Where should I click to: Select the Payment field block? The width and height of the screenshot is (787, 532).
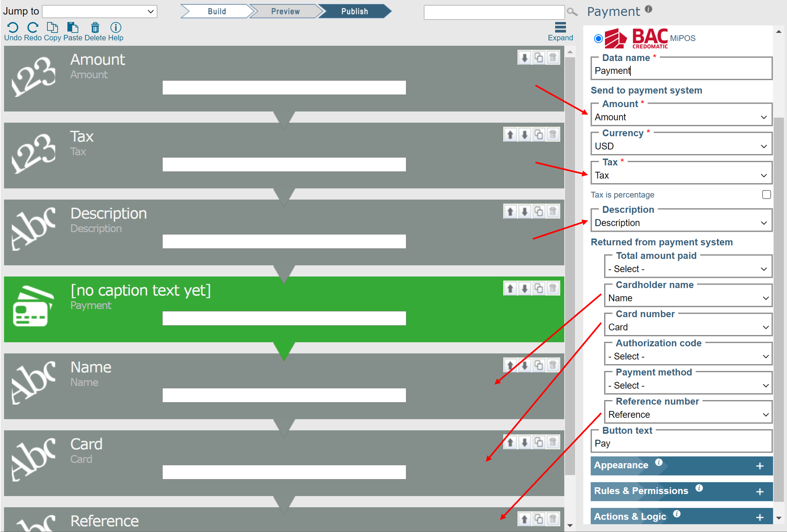(x=284, y=309)
